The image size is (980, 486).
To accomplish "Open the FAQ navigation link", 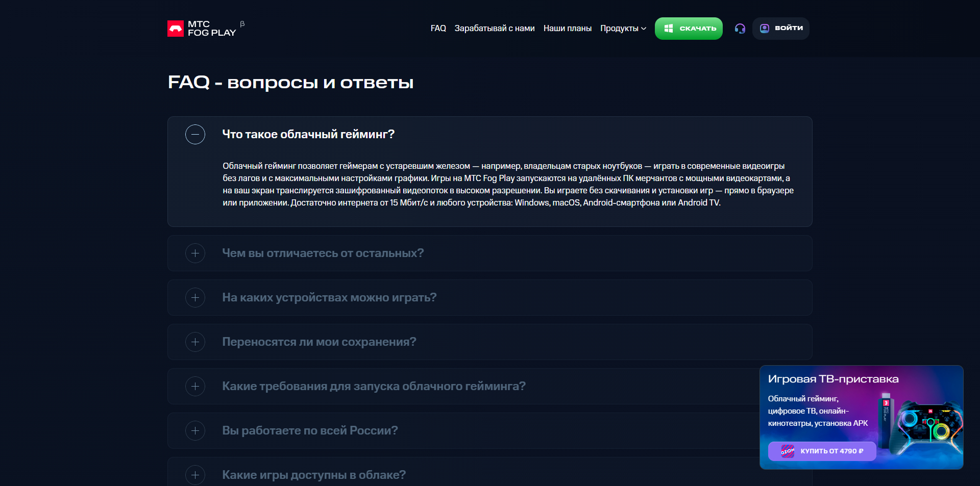I will coord(438,29).
